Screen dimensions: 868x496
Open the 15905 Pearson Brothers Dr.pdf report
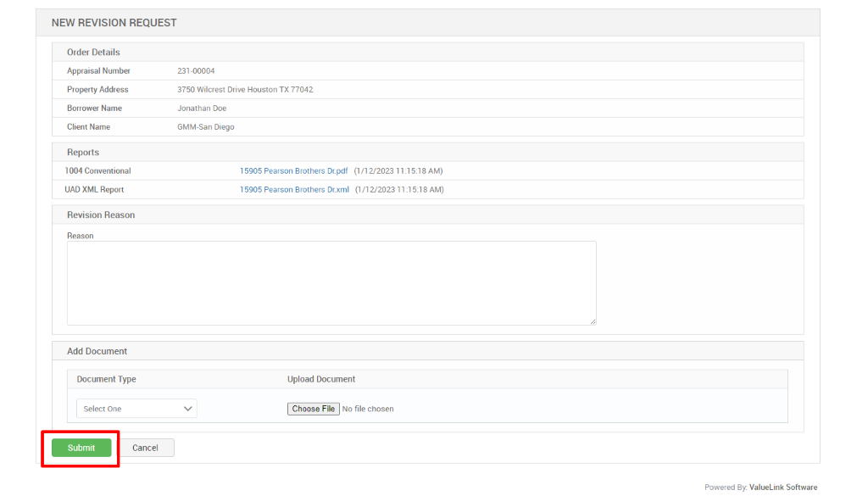click(x=293, y=170)
